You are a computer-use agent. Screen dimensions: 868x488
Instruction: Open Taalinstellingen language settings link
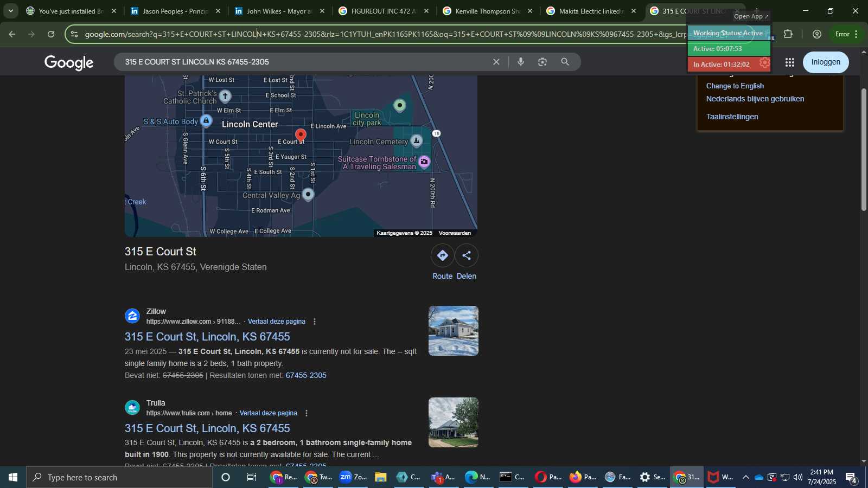pyautogui.click(x=732, y=117)
